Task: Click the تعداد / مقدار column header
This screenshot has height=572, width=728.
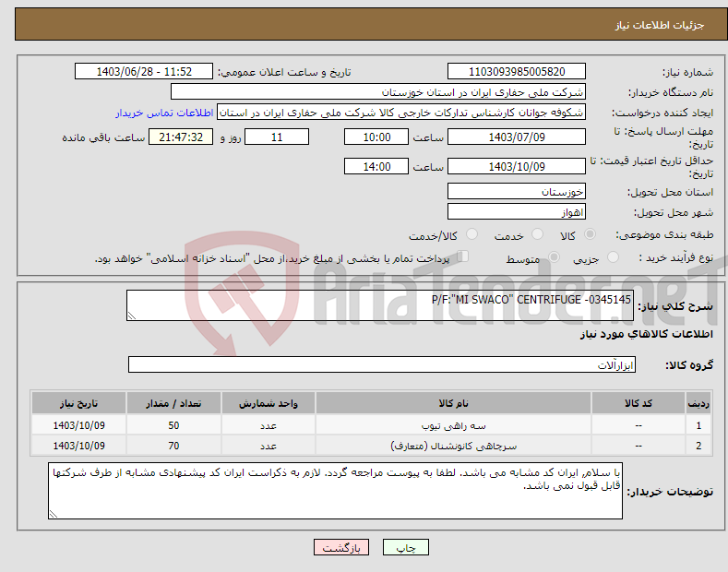Action: [x=173, y=403]
